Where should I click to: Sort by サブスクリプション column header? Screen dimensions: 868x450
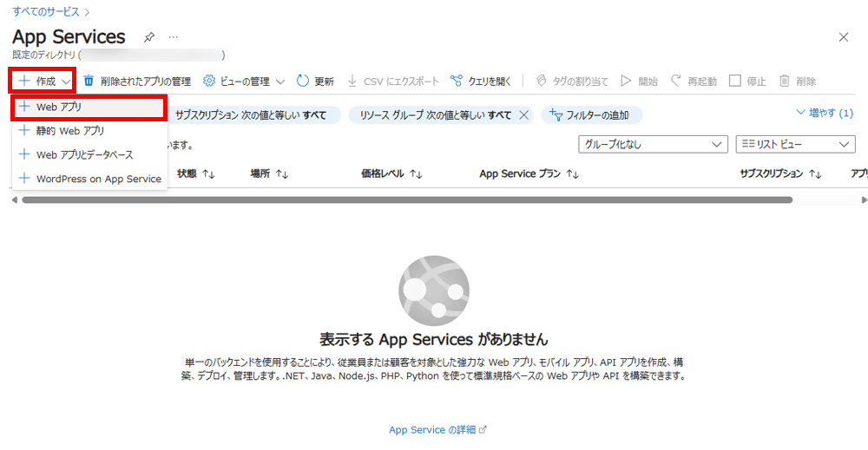tap(780, 173)
